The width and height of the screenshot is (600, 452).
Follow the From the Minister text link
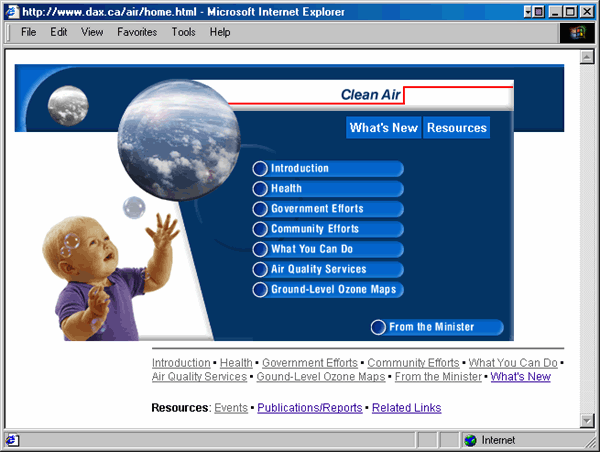[x=438, y=377]
